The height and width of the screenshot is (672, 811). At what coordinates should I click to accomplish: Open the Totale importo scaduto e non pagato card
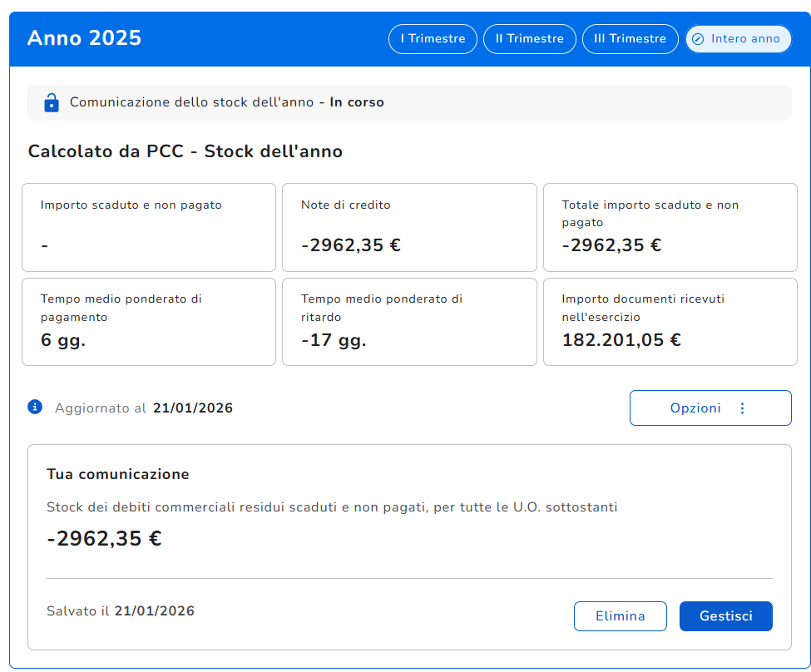point(670,227)
